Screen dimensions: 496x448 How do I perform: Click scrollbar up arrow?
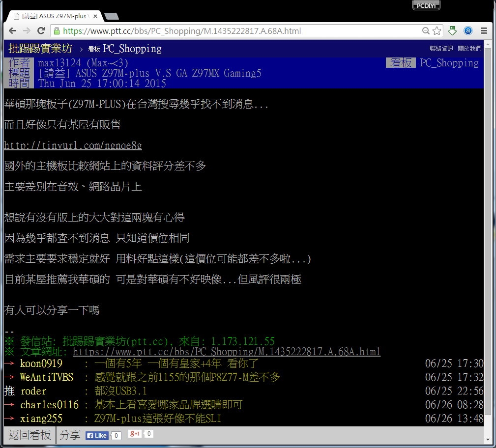(488, 44)
